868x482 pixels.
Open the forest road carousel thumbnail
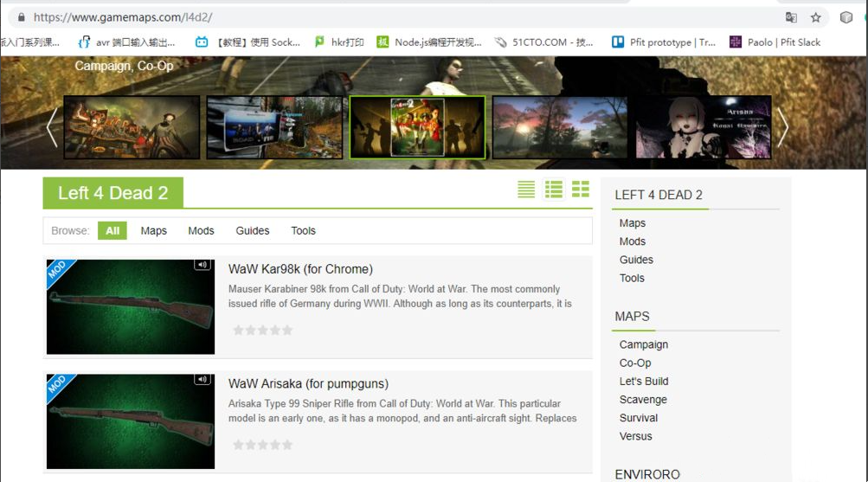pyautogui.click(x=274, y=127)
